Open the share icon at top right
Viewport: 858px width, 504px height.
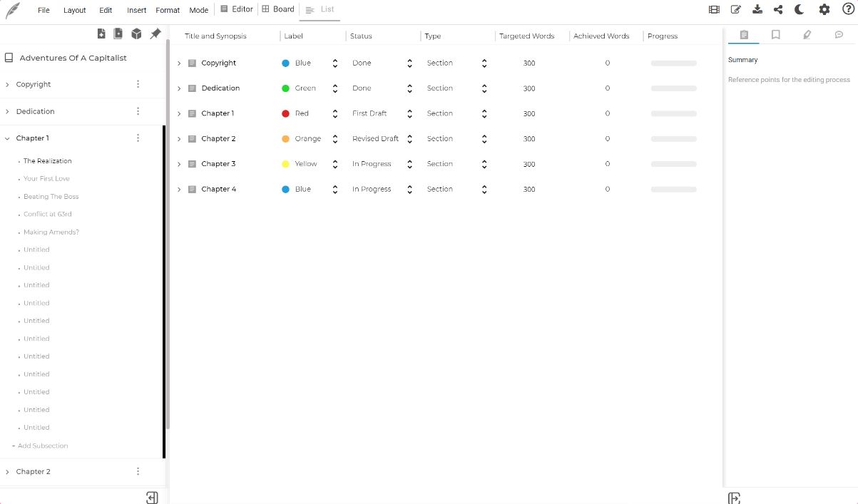(x=777, y=9)
